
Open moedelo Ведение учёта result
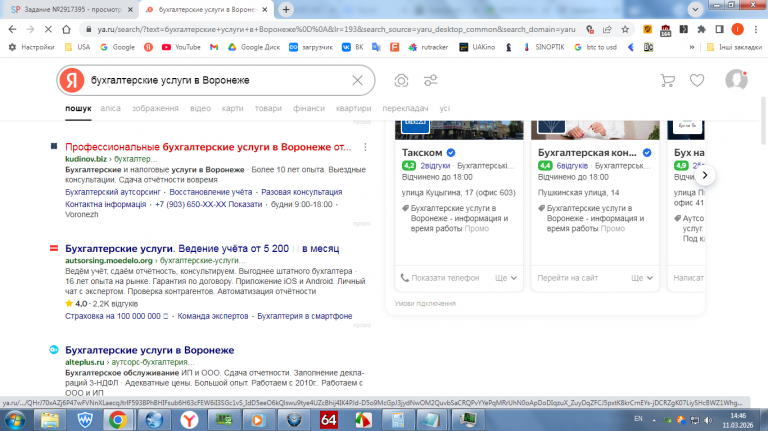(202, 248)
